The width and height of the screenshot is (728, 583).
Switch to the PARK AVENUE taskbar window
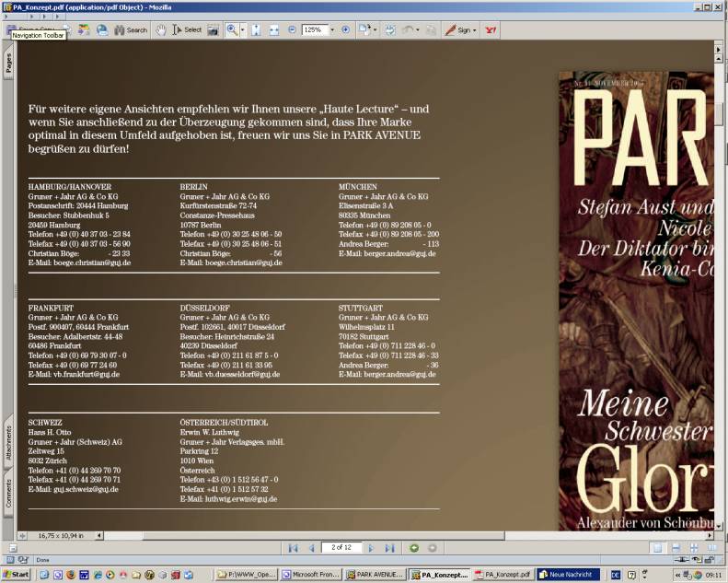(x=376, y=575)
